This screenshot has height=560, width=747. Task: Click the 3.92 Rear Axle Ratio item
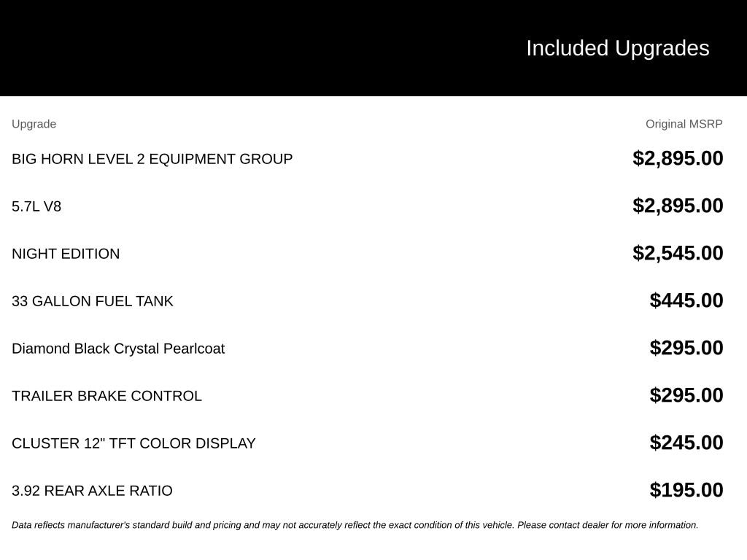[x=92, y=491]
